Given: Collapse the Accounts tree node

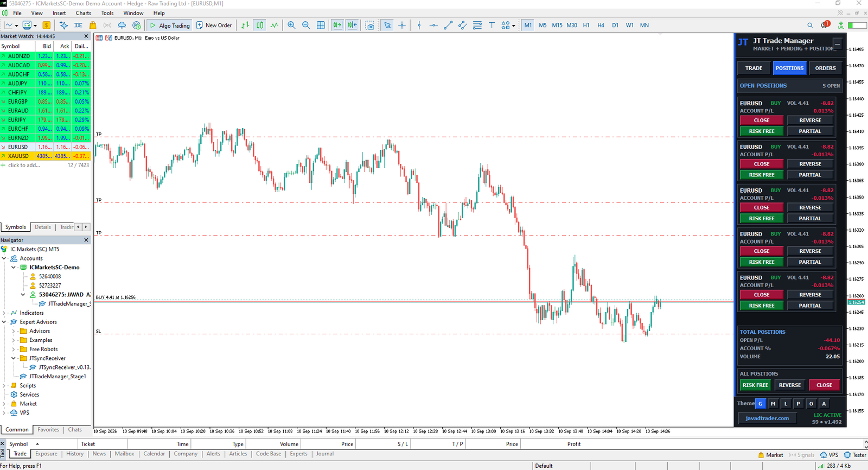Looking at the screenshot, I should 4,258.
